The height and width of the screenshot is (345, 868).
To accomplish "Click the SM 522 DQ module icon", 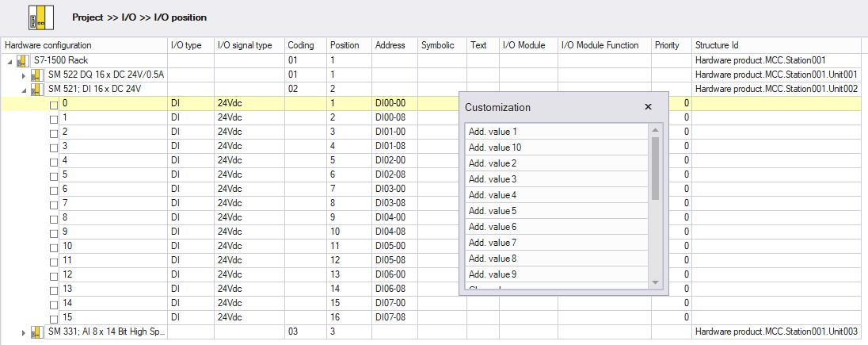I will 36,75.
